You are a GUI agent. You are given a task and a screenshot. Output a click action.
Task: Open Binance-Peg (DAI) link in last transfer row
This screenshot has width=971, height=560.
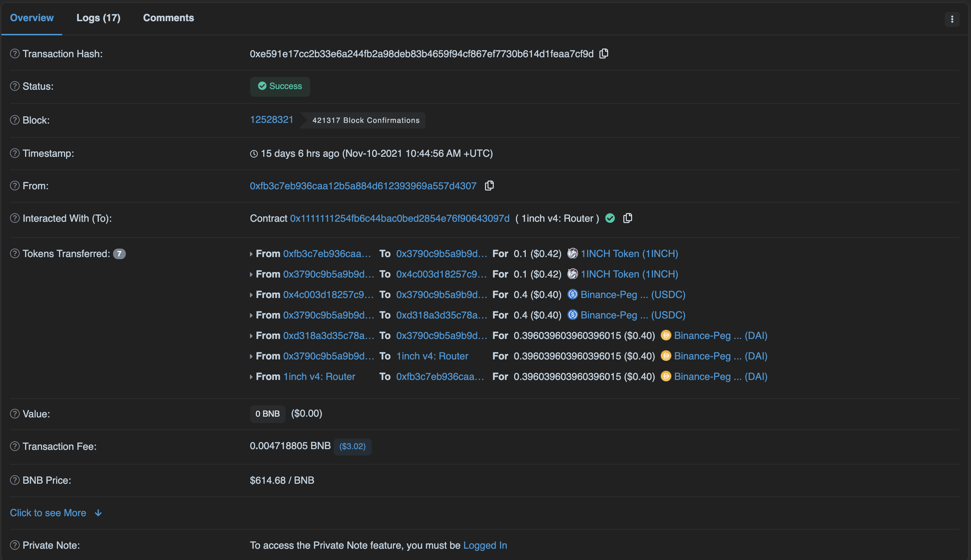tap(720, 376)
